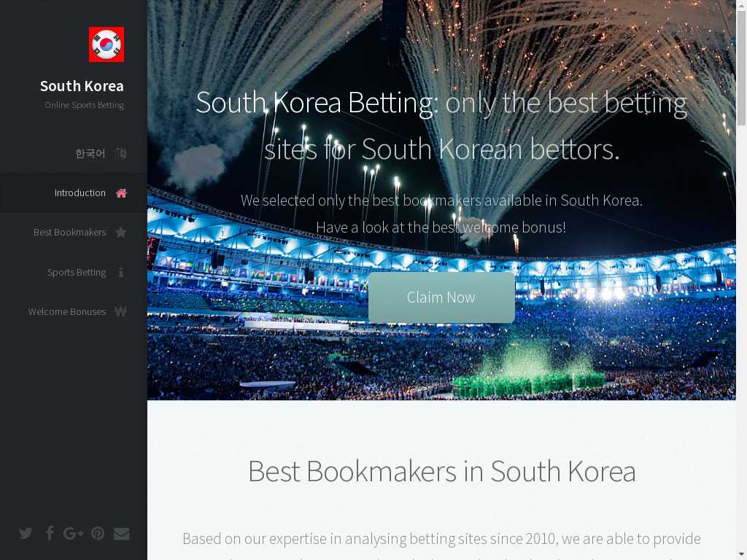Click the info icon beside Sports Betting

(x=121, y=272)
